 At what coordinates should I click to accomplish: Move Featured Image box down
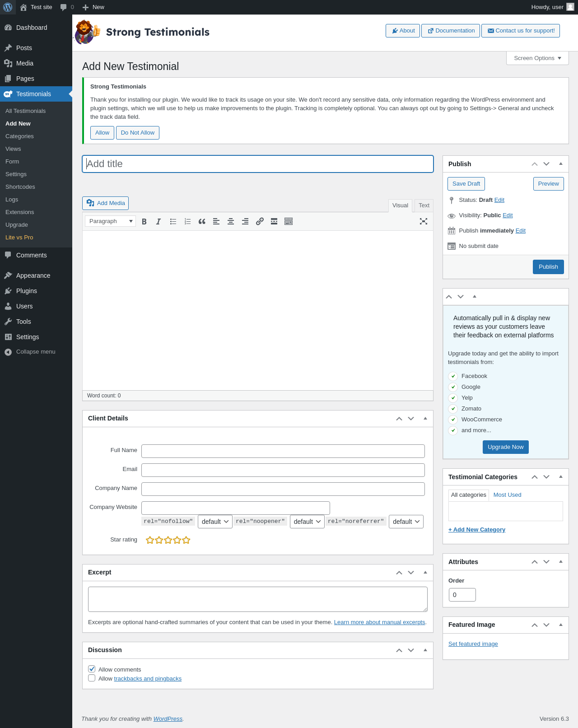pos(546,625)
